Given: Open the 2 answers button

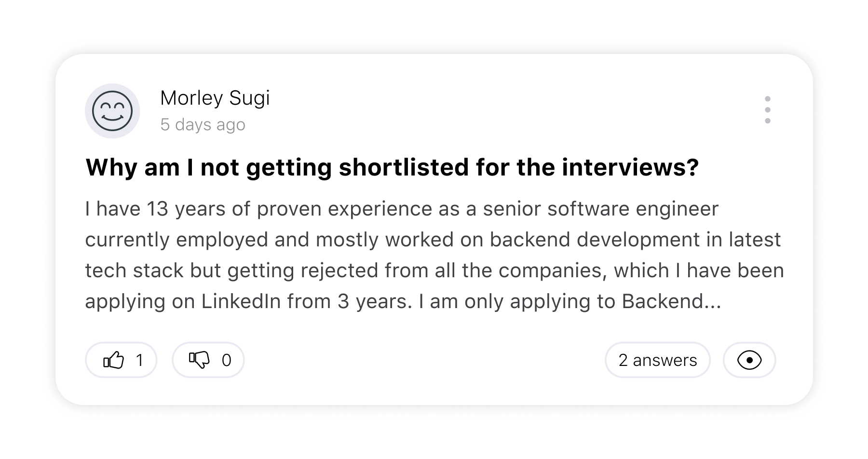Looking at the screenshot, I should (x=657, y=360).
